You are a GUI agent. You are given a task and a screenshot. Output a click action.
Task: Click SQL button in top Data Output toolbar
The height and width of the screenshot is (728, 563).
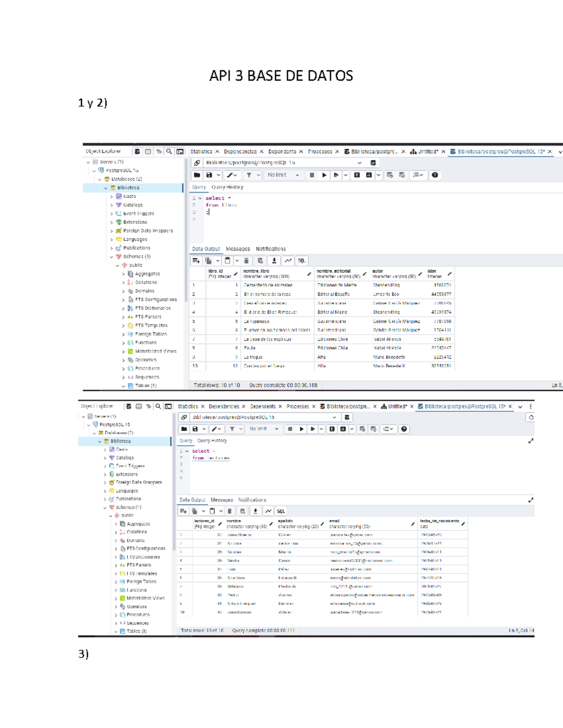[x=302, y=261]
